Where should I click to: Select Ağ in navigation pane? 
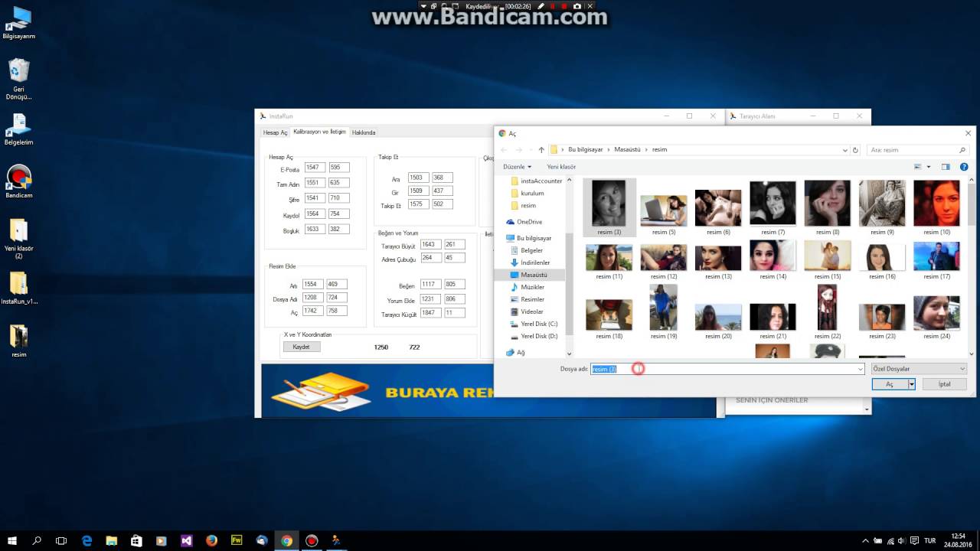[x=515, y=353]
